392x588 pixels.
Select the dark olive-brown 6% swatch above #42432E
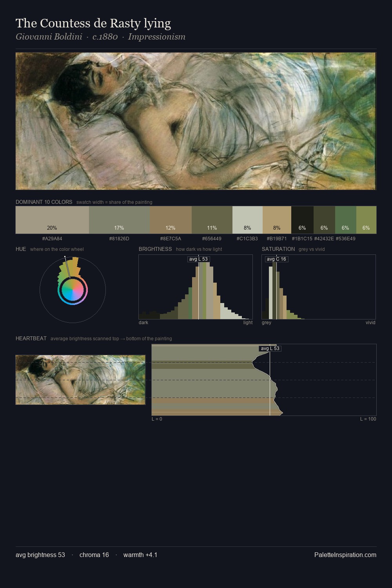[324, 220]
